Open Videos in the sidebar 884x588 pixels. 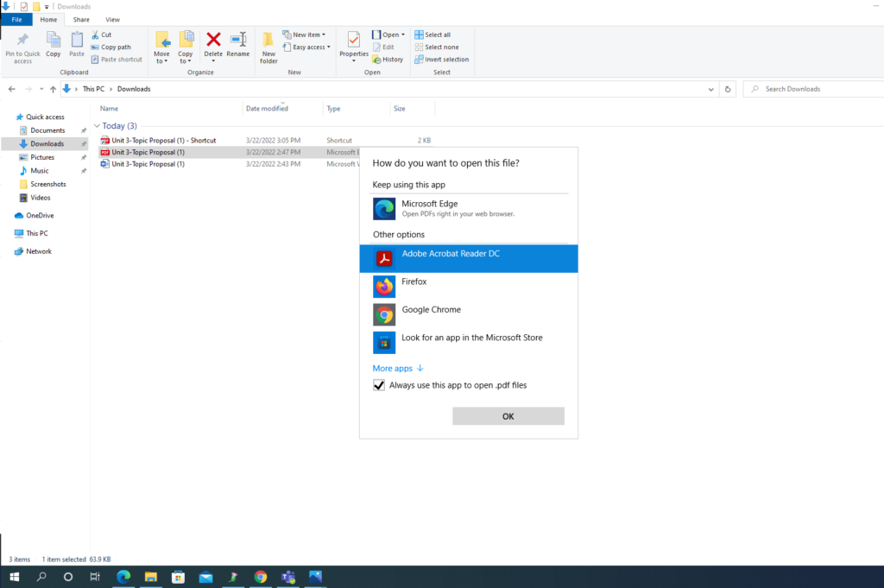pyautogui.click(x=40, y=198)
